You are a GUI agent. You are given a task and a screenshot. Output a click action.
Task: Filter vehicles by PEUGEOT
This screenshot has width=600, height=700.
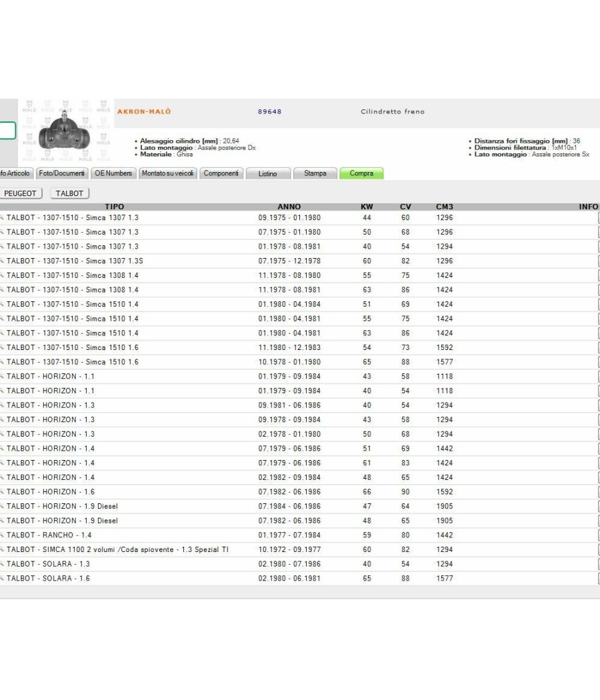21,193
